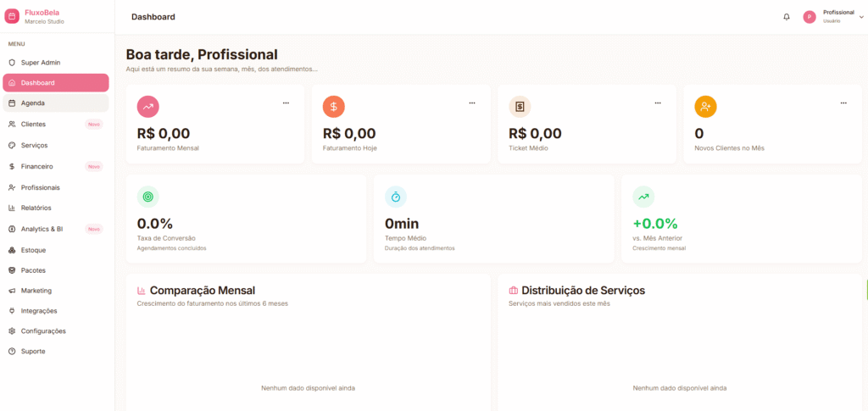
Task: Click the Taxa de Conversão target icon
Action: (148, 197)
